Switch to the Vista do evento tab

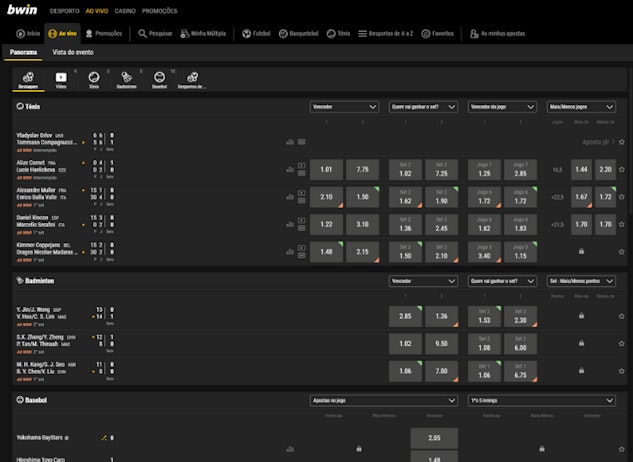pos(73,52)
